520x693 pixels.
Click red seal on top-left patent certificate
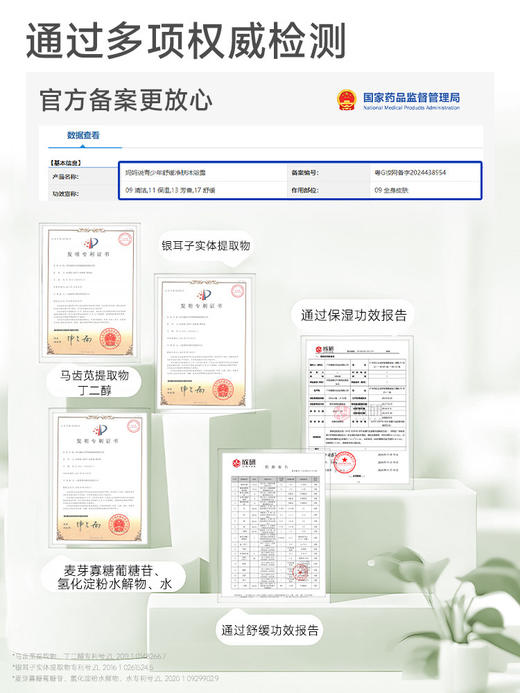(110, 339)
